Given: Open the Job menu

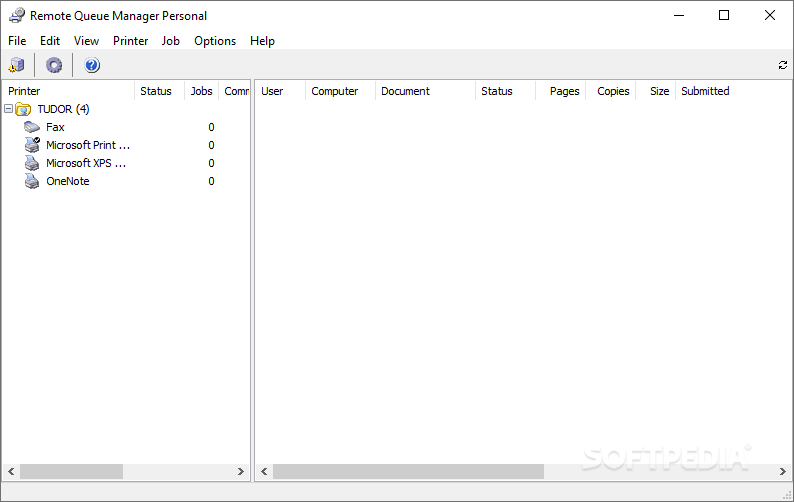Looking at the screenshot, I should click(x=171, y=41).
